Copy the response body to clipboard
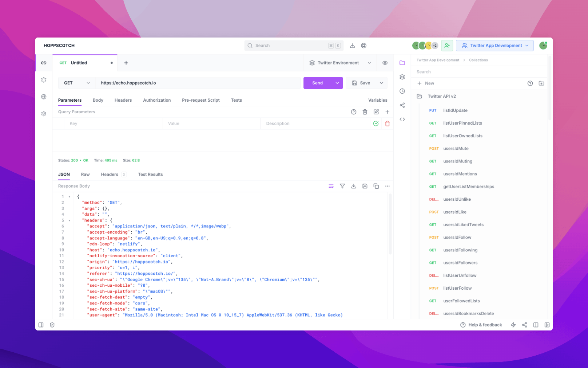588x368 pixels. 376,186
